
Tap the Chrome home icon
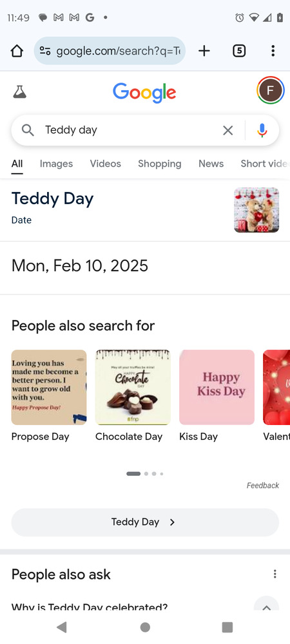pos(17,51)
